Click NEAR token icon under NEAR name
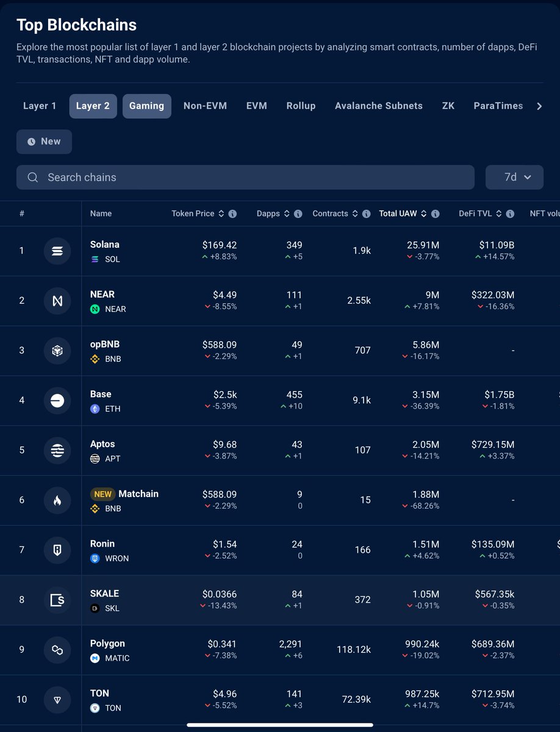 pyautogui.click(x=95, y=309)
